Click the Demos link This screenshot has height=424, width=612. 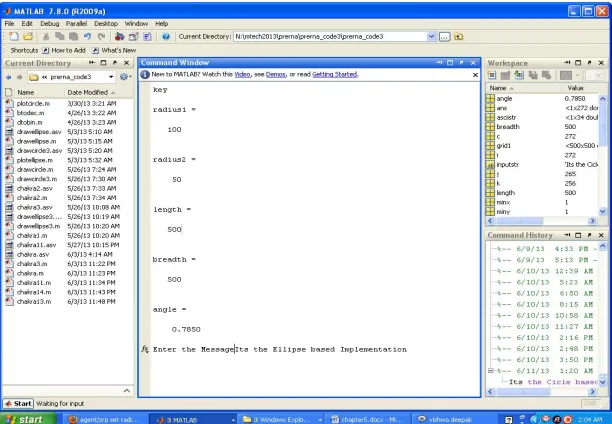click(x=276, y=74)
